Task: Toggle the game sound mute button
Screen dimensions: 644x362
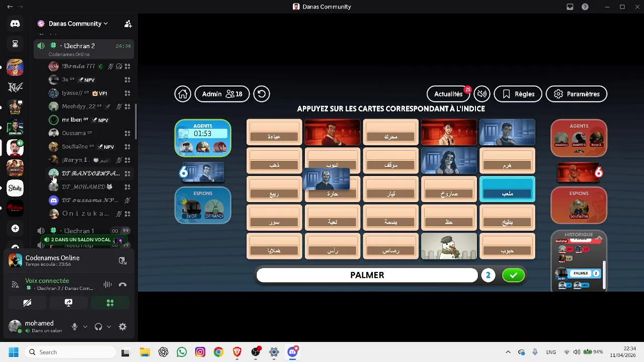Action: [482, 94]
